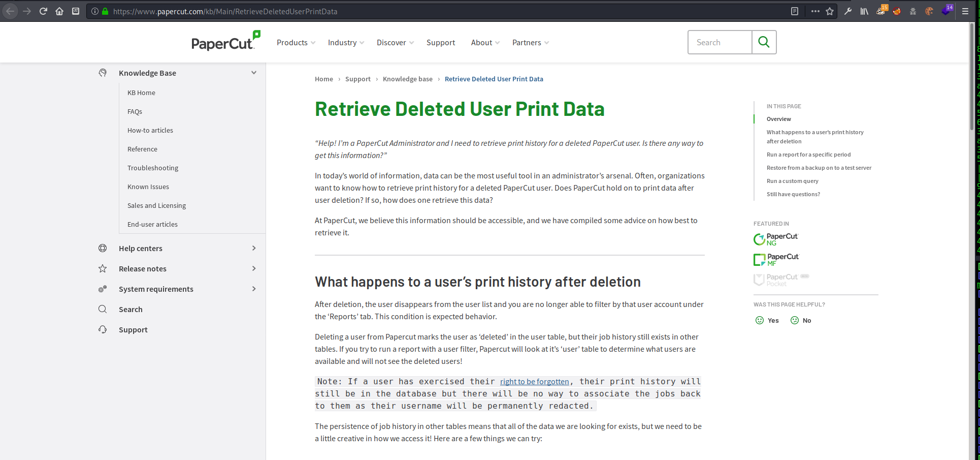Viewport: 980px width, 460px height.
Task: Jump to 'Run a custom query' section
Action: point(792,181)
